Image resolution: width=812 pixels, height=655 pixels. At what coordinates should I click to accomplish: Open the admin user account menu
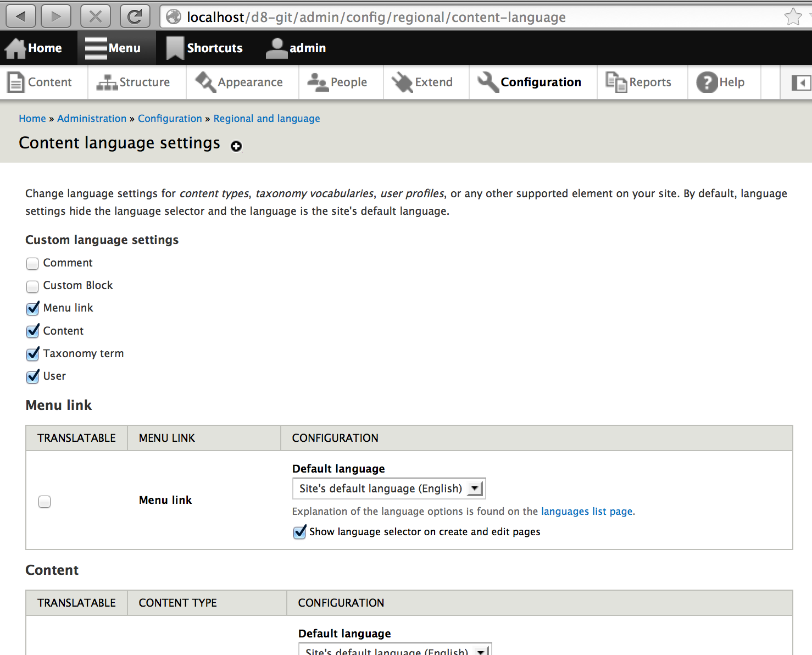coord(296,48)
